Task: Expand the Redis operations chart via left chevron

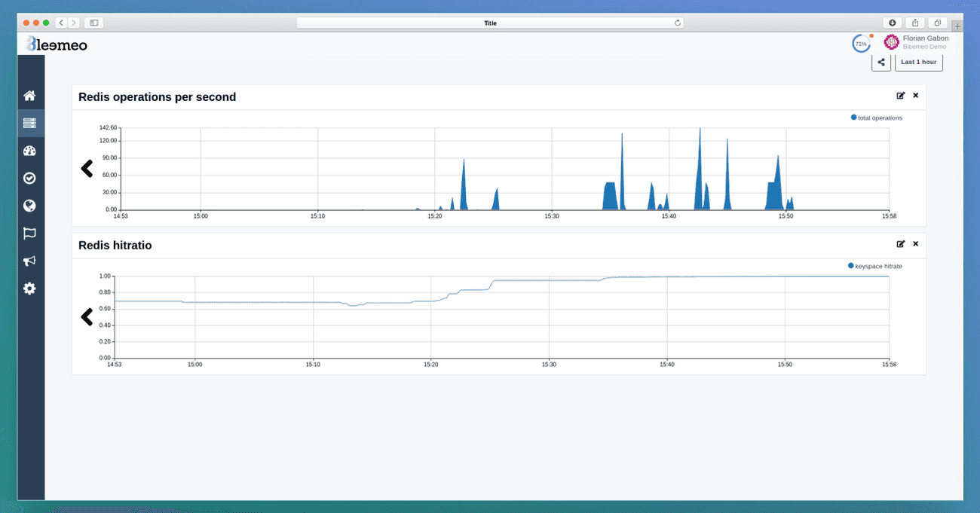Action: point(87,168)
